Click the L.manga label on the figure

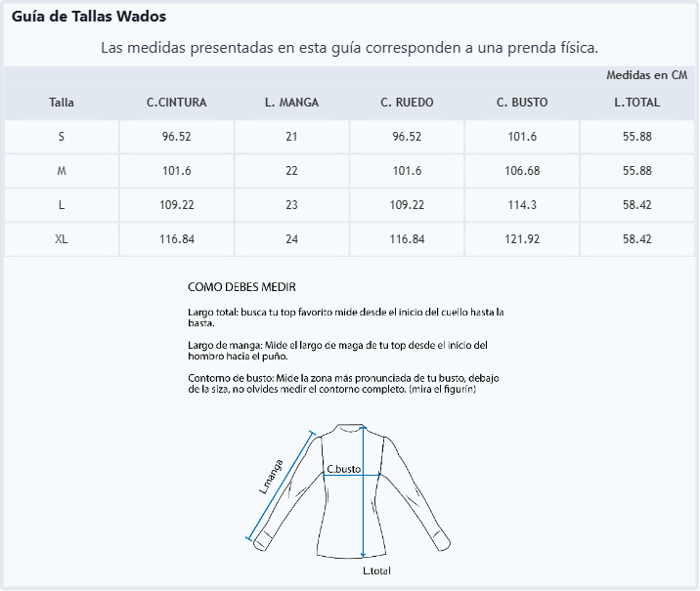point(271,477)
